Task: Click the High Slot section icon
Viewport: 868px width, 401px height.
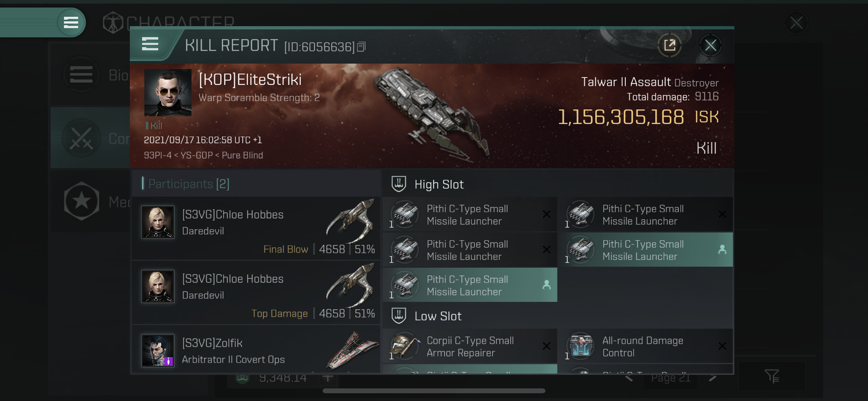Action: pyautogui.click(x=398, y=184)
